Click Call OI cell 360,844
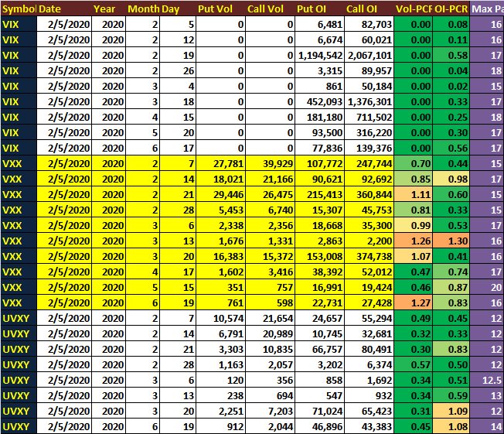The width and height of the screenshot is (504, 434). (x=369, y=194)
